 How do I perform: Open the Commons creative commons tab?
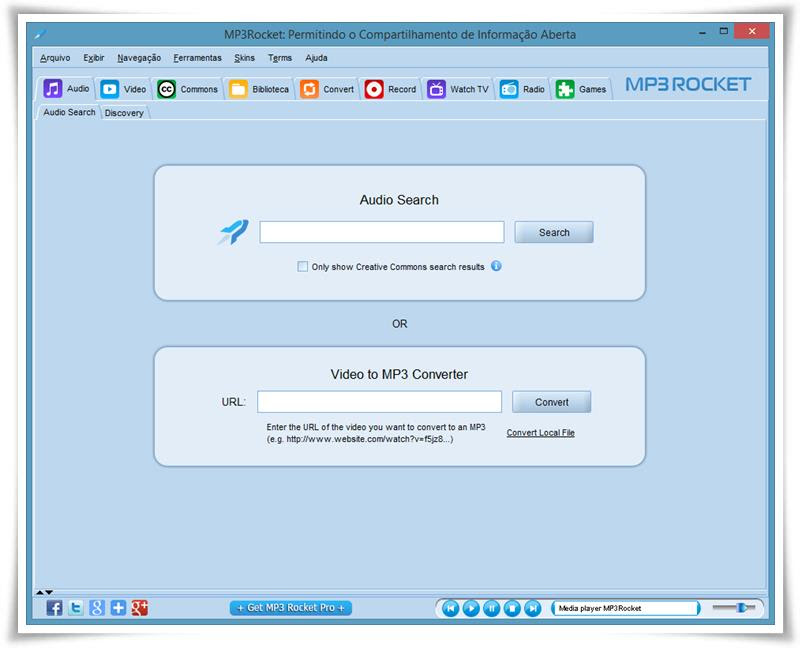coord(188,89)
